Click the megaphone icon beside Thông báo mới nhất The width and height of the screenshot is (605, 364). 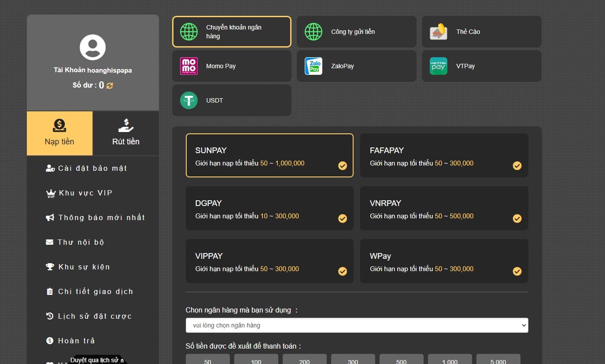click(x=50, y=217)
